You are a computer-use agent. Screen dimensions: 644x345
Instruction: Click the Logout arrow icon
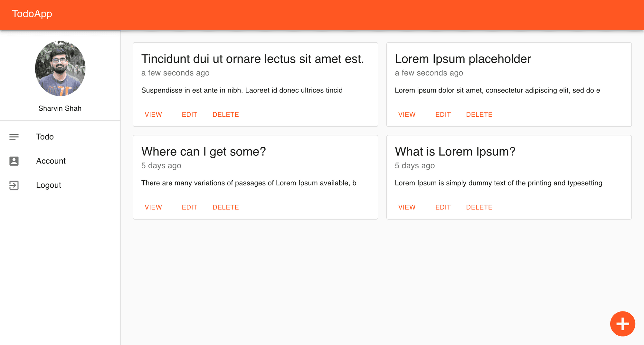point(14,185)
